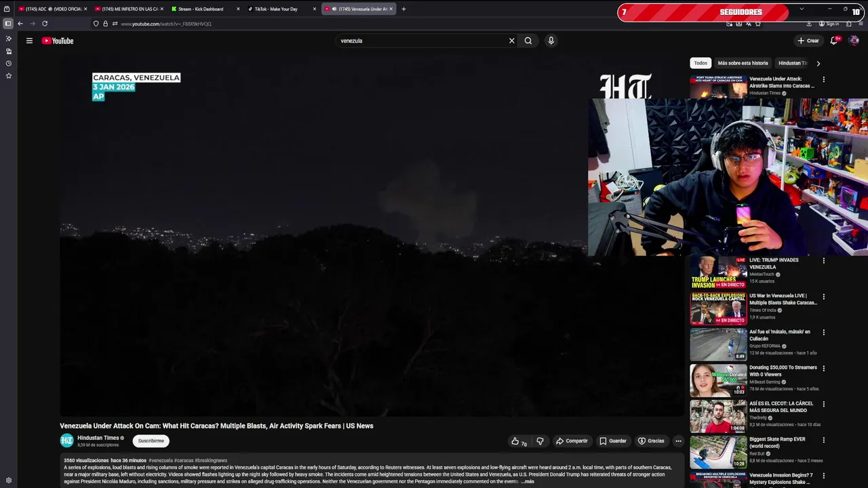Open options for Biggest Skate Ramp EVER
This screenshot has width=868, height=488.
coord(824,440)
